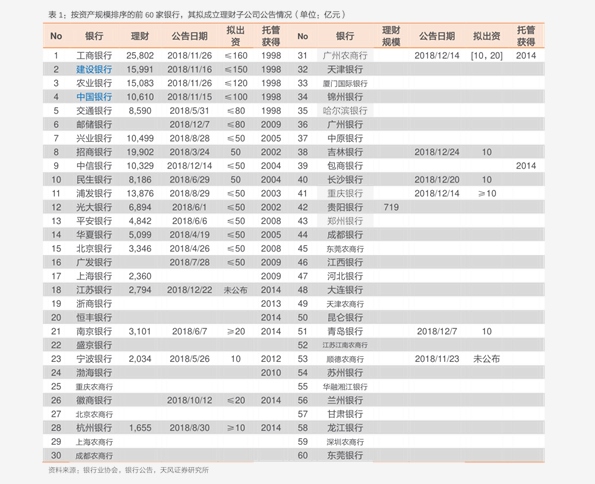Select the 北京银行 cell
The height and width of the screenshot is (484, 595).
(94, 249)
